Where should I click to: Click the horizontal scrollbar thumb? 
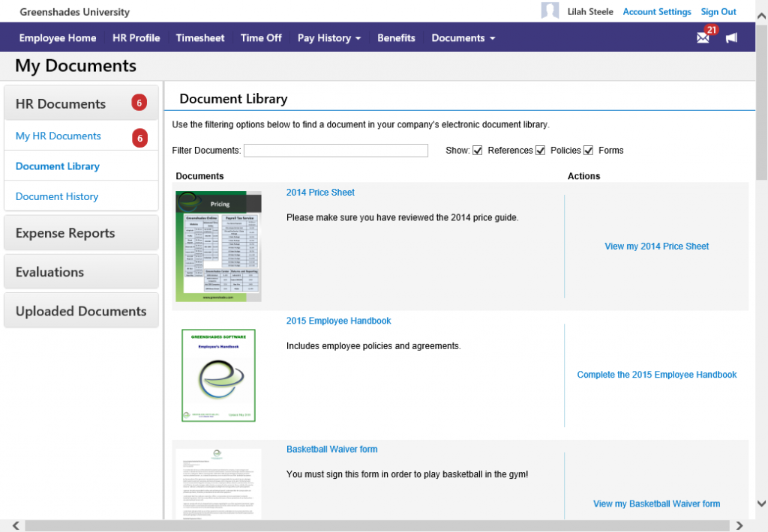pos(377,526)
